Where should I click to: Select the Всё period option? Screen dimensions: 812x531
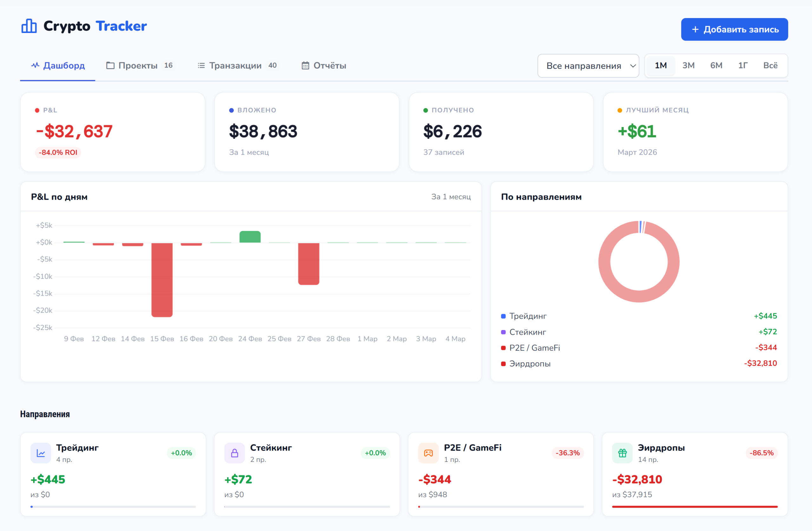pos(770,66)
